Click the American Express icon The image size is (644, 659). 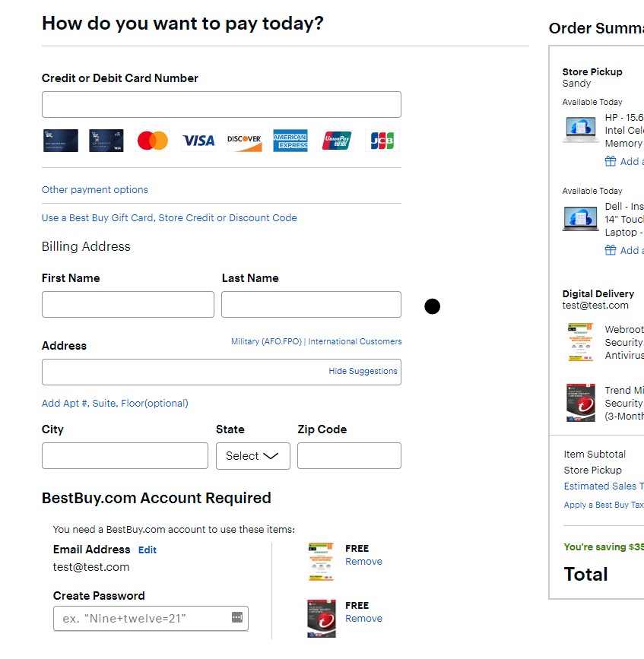pos(290,141)
